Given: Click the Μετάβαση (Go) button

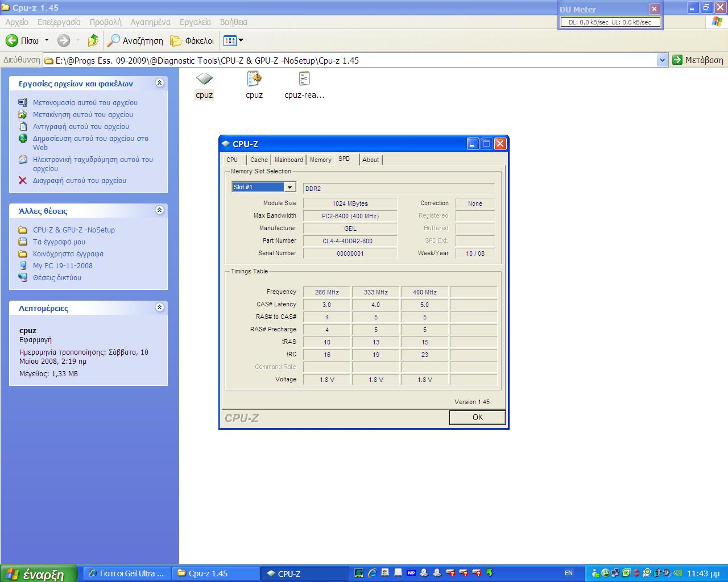Looking at the screenshot, I should pyautogui.click(x=698, y=60).
